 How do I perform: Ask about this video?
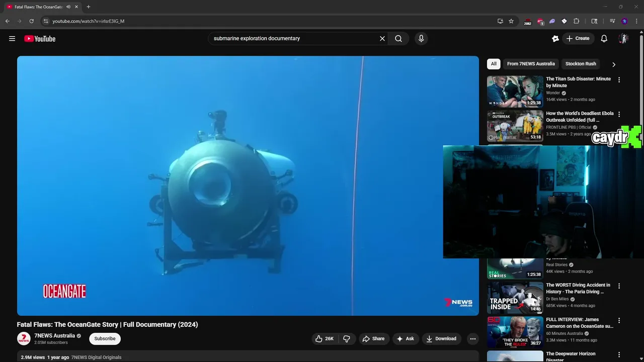pos(405,339)
